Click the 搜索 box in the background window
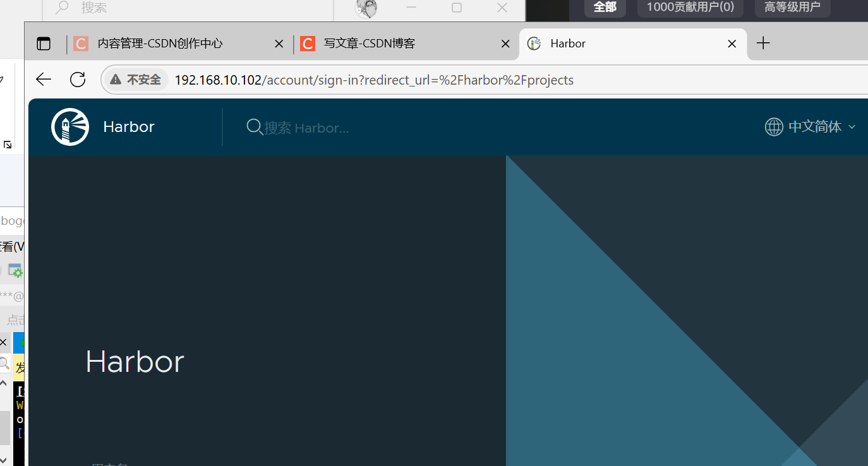868x466 pixels. pos(188,8)
